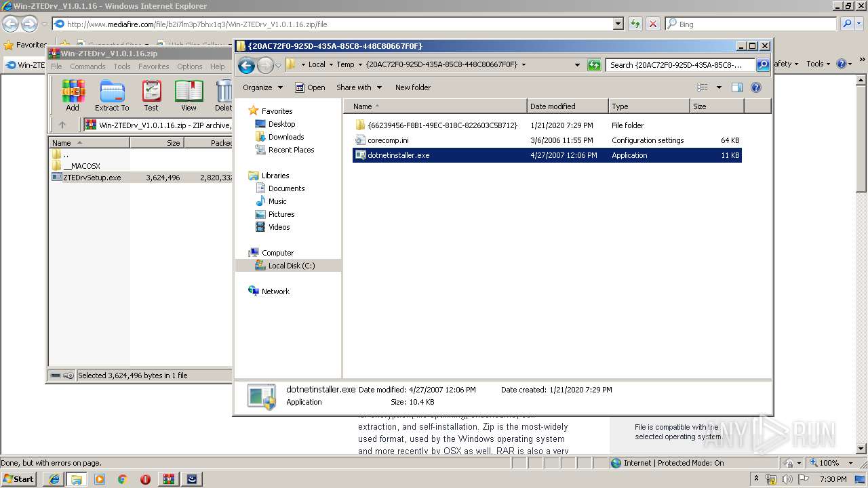Open media player taskbar icon

tap(100, 479)
